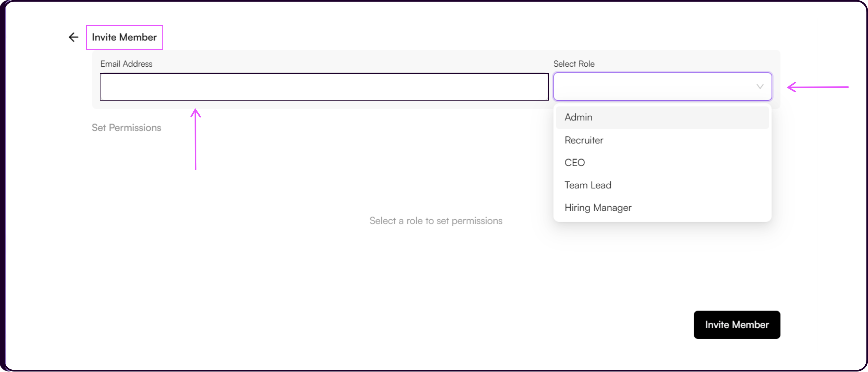Image resolution: width=868 pixels, height=372 pixels.
Task: Click the Email Address label
Action: click(126, 64)
